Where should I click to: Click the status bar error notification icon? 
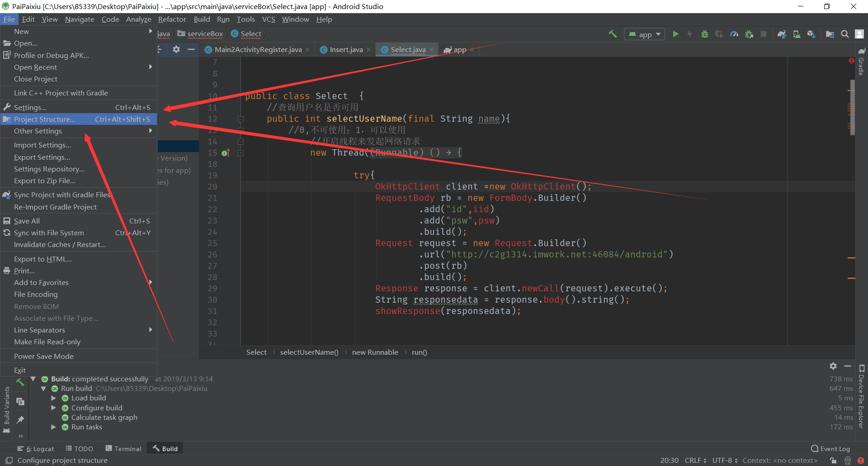(861, 461)
